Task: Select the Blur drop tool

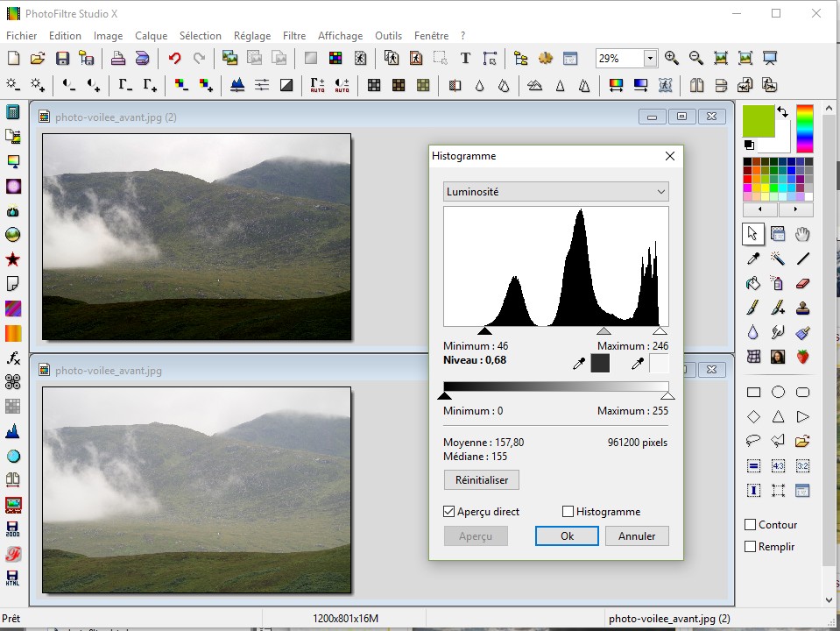Action: pos(753,332)
